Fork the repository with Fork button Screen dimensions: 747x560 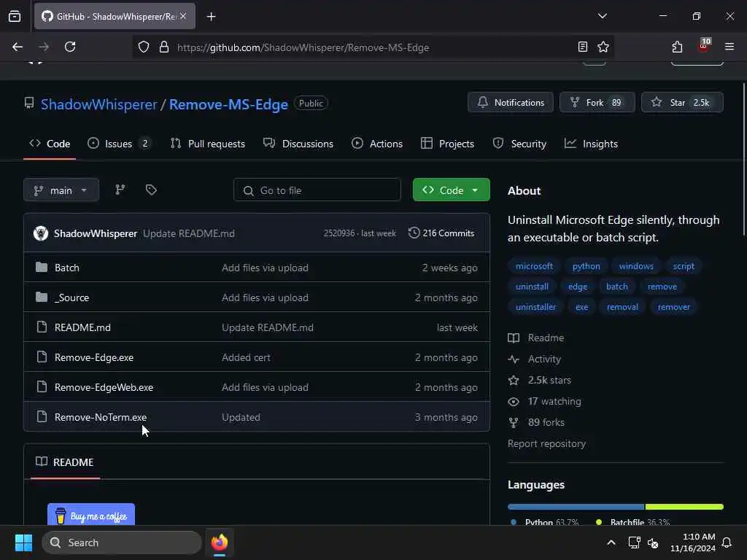(597, 102)
